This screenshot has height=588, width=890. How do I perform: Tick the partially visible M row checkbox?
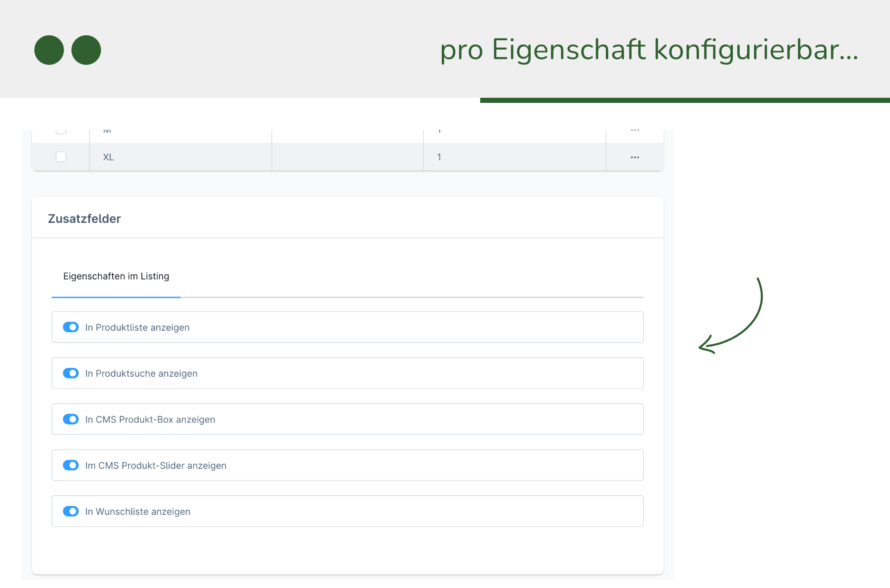tap(61, 131)
